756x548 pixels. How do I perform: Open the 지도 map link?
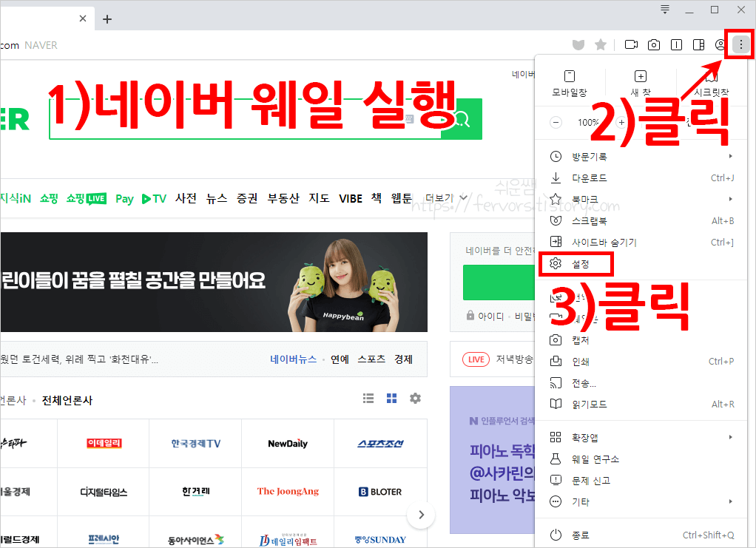pyautogui.click(x=319, y=199)
